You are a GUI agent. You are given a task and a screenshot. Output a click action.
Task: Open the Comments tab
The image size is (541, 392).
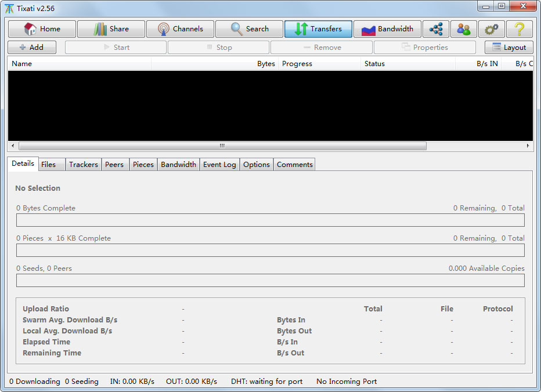294,165
